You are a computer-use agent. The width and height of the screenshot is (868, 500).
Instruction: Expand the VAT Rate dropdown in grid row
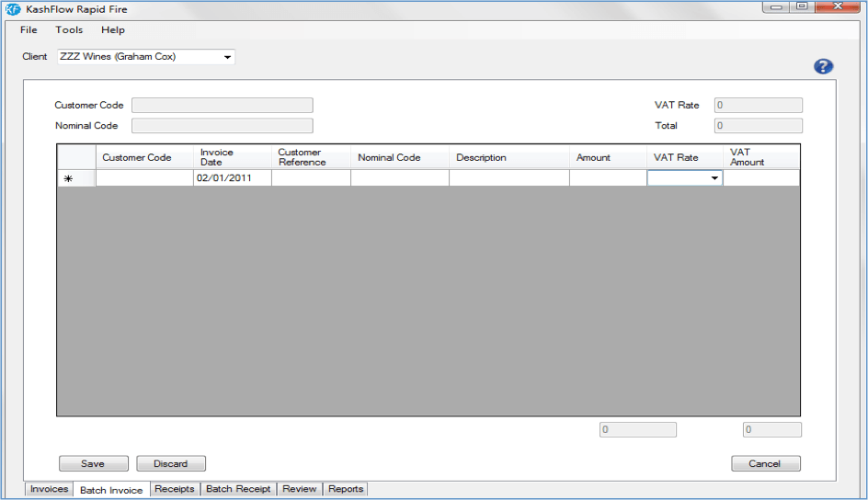click(x=714, y=178)
